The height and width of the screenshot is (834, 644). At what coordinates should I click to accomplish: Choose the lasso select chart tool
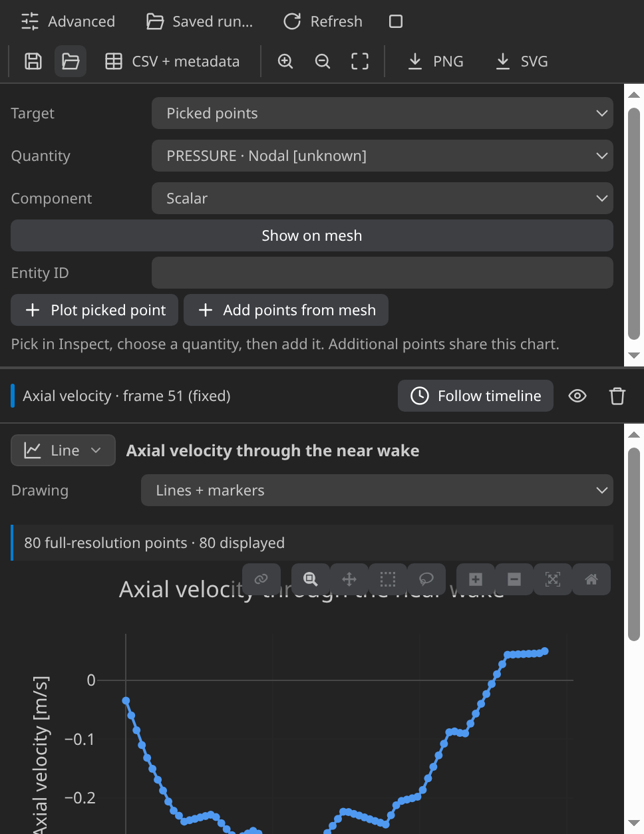426,579
